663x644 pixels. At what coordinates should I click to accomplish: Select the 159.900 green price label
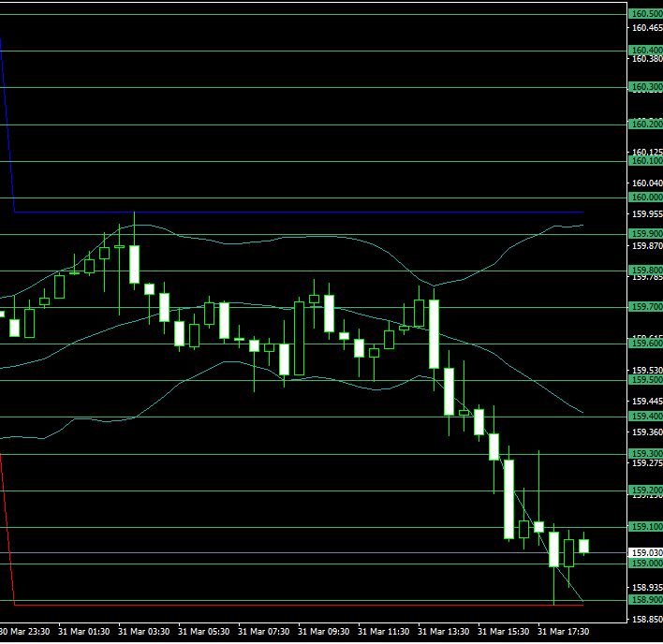pos(646,234)
